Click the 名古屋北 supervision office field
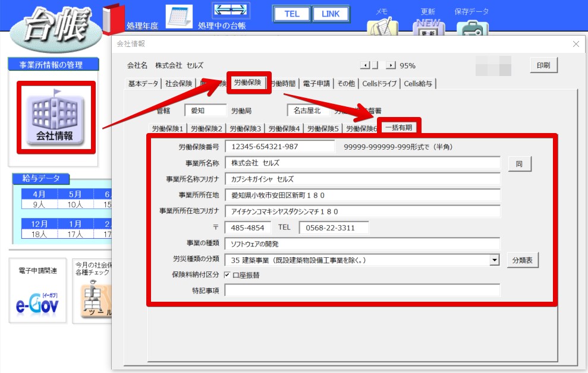Viewport: 588px width, 373px height. (x=308, y=110)
